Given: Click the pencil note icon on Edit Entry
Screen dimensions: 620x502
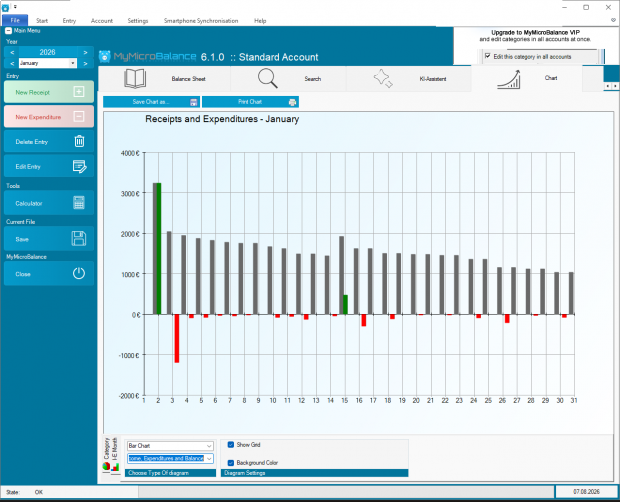Looking at the screenshot, I should click(x=79, y=166).
